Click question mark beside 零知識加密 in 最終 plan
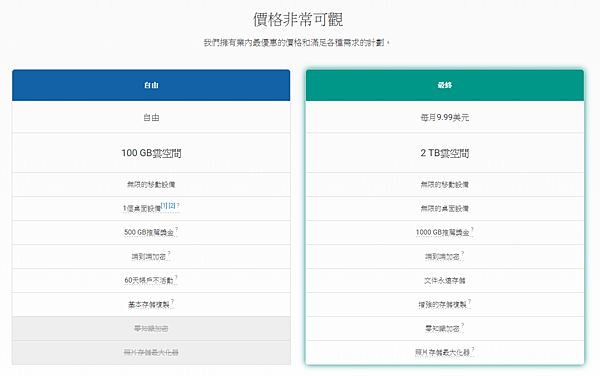 (x=463, y=326)
